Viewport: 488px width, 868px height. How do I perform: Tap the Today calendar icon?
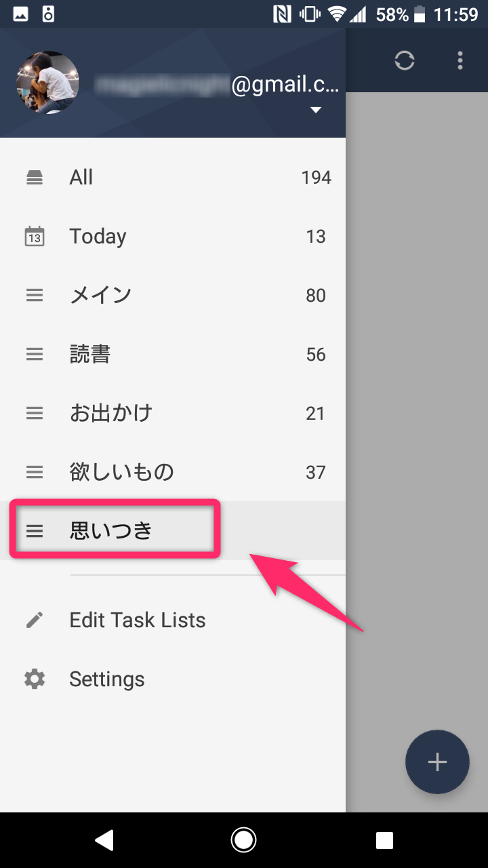35,236
